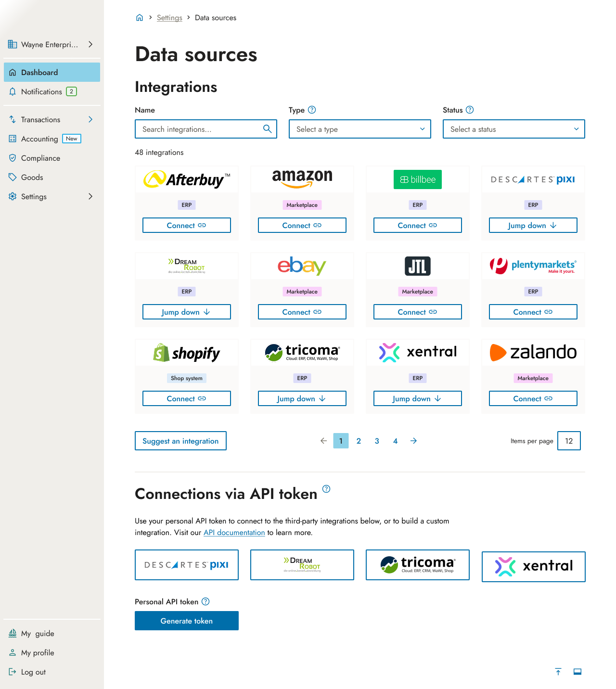Open Accounting in the sidebar

pyautogui.click(x=52, y=139)
